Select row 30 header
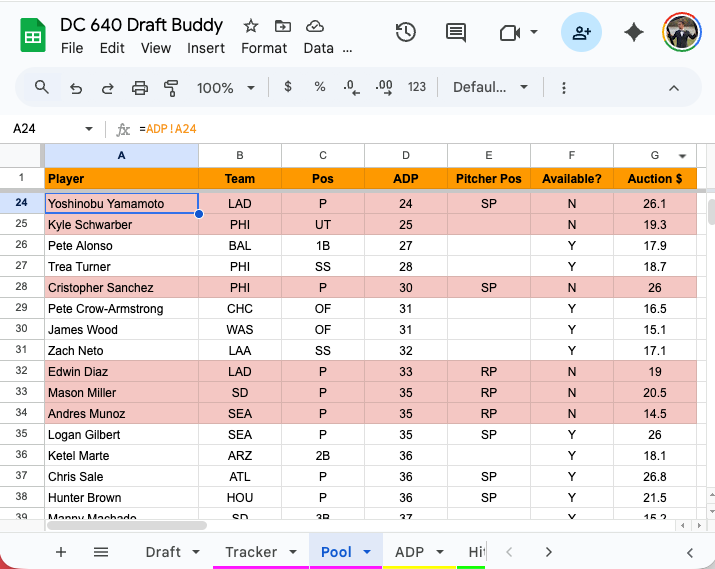Image resolution: width=715 pixels, height=569 pixels. (x=21, y=329)
